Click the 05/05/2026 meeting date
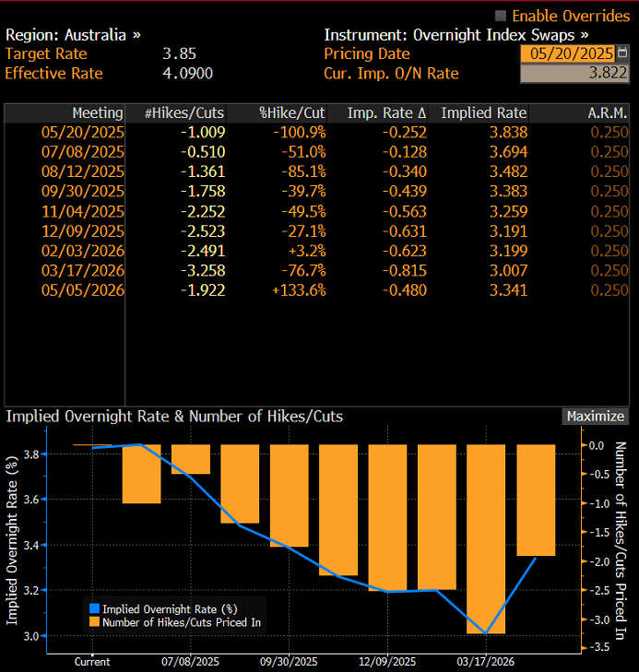 [x=82, y=289]
